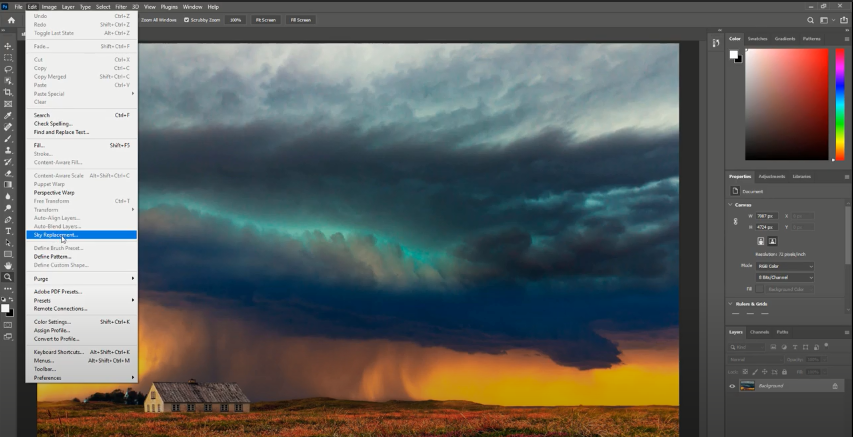Toggle the width-height link constraint icon
The height and width of the screenshot is (437, 853).
(x=735, y=221)
